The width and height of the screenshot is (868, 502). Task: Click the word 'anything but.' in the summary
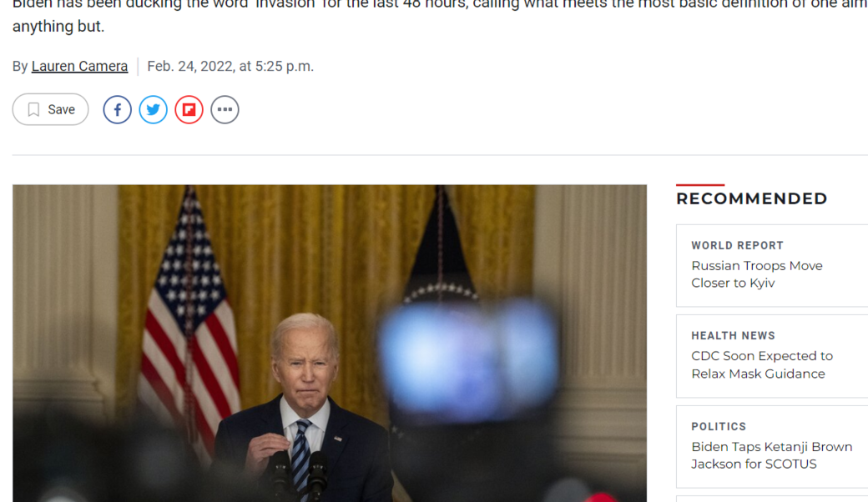[58, 27]
